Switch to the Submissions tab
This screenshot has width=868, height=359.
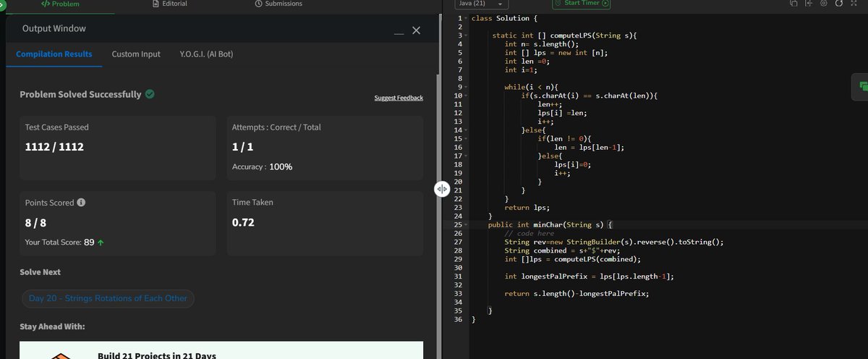(x=278, y=4)
